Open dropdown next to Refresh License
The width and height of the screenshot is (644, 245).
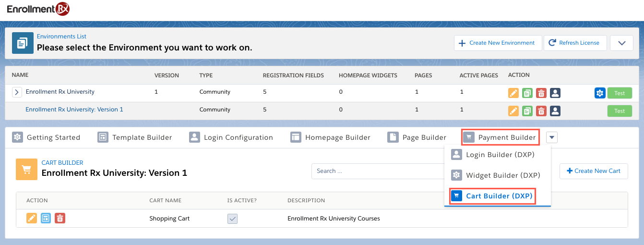[x=621, y=43]
